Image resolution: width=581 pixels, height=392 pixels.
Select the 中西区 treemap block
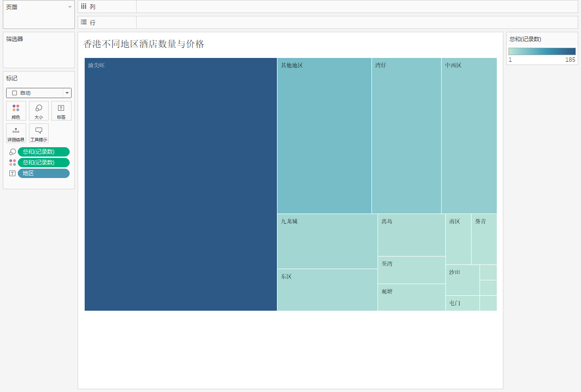[x=469, y=135]
